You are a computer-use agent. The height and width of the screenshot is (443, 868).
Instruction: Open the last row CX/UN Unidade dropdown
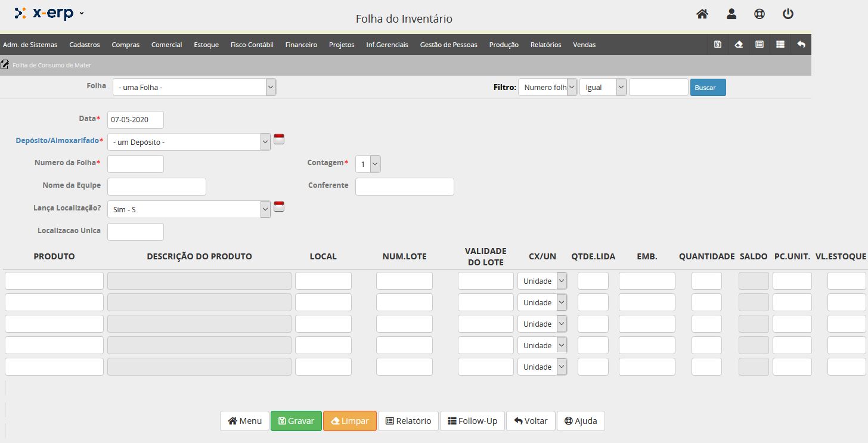[542, 367]
